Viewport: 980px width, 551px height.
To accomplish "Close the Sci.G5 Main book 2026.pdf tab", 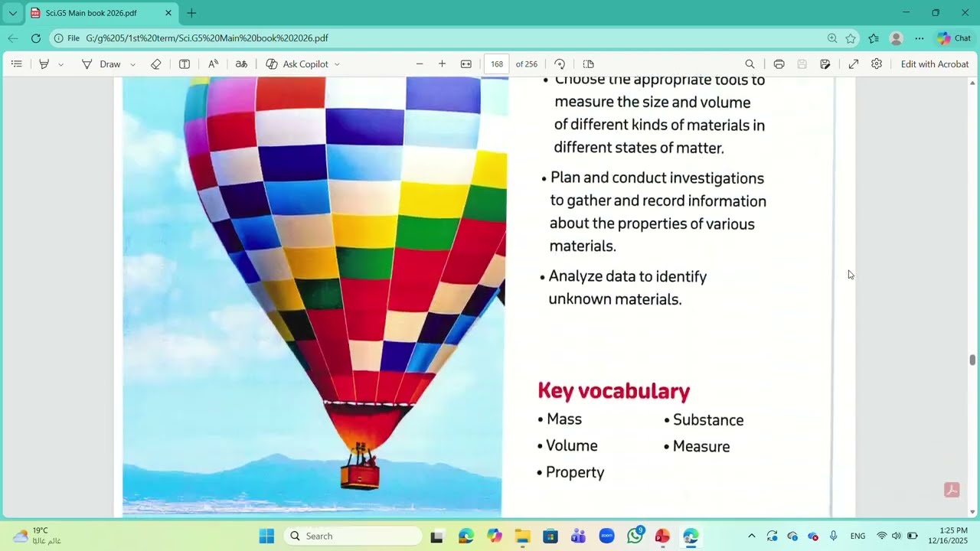I will point(168,13).
